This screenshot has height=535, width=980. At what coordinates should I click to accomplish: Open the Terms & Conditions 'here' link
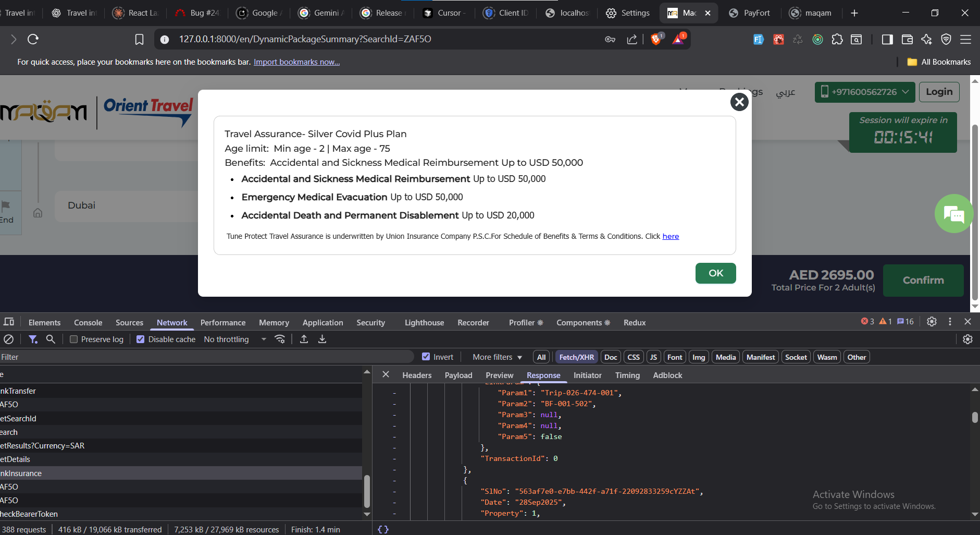point(670,236)
